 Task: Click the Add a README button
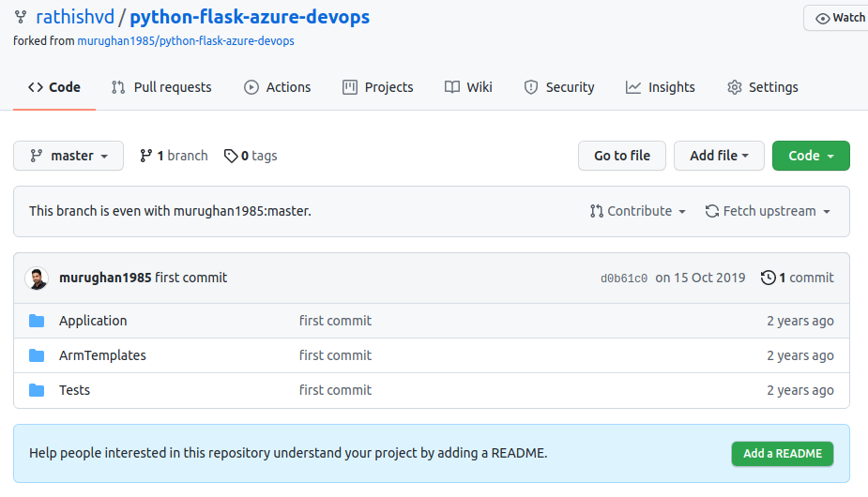783,454
